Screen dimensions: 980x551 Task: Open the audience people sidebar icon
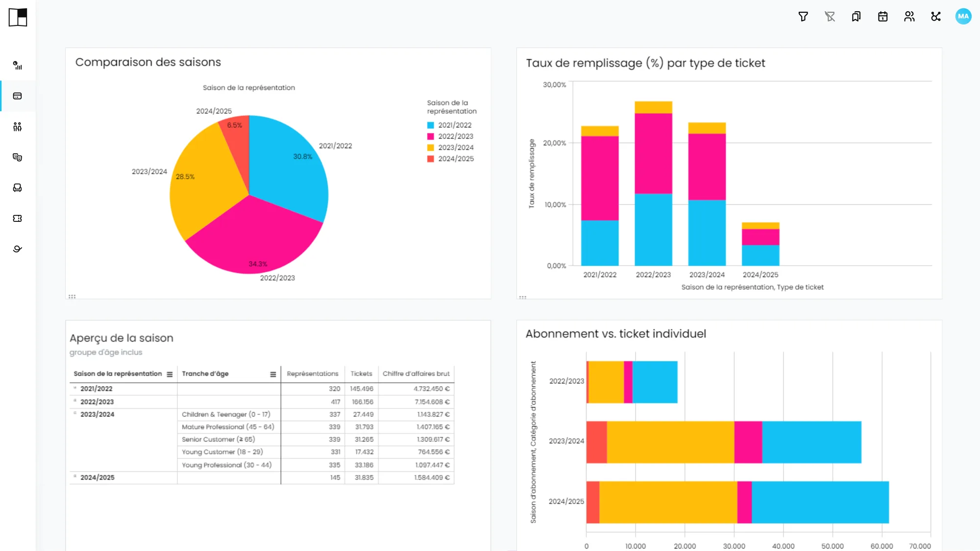pyautogui.click(x=18, y=127)
